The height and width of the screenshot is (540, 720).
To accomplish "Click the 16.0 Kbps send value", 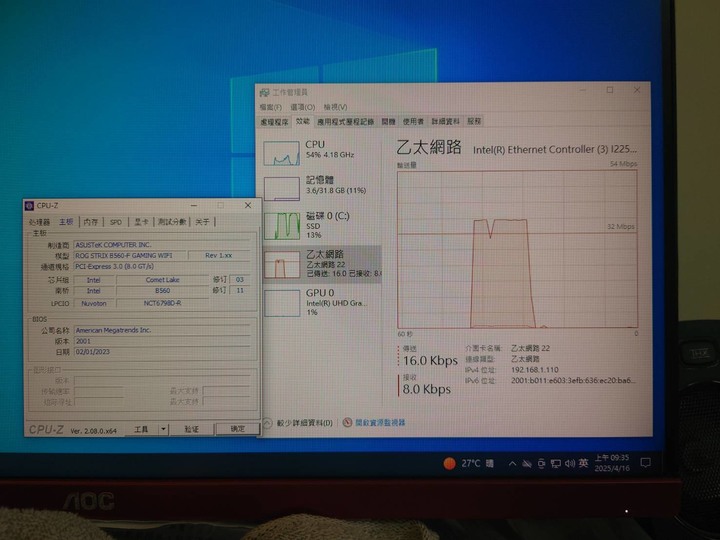I will 430,360.
